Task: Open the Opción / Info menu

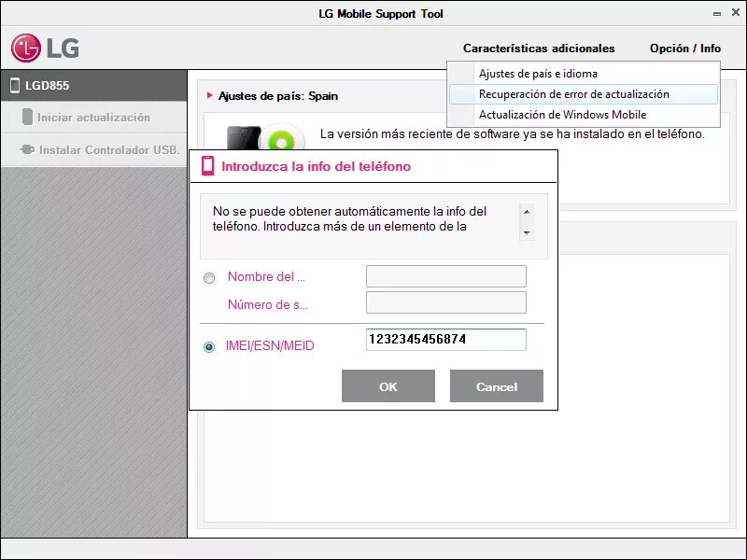Action: 685,49
